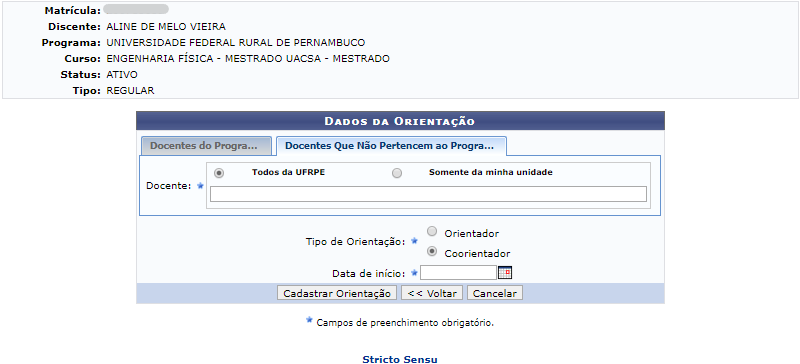Switch to Docentes do Progra... tab
The height and width of the screenshot is (364, 800).
(x=206, y=146)
